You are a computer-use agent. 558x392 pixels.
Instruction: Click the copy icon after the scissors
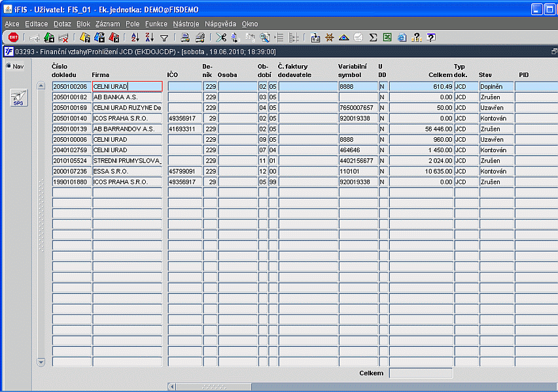tap(235, 37)
